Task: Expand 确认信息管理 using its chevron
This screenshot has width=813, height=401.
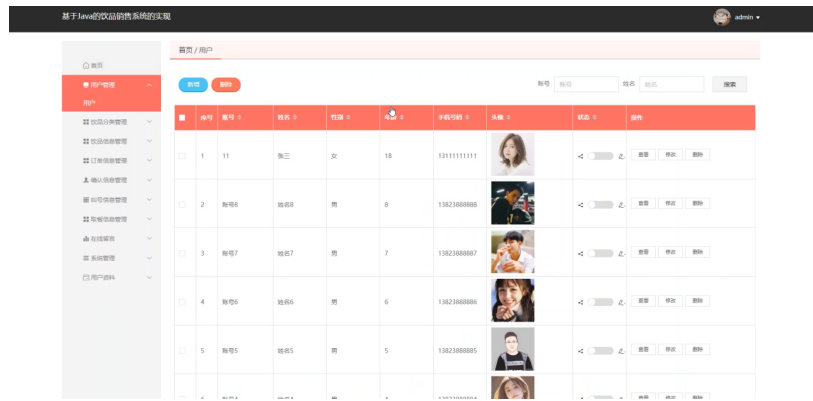Action: pos(149,180)
